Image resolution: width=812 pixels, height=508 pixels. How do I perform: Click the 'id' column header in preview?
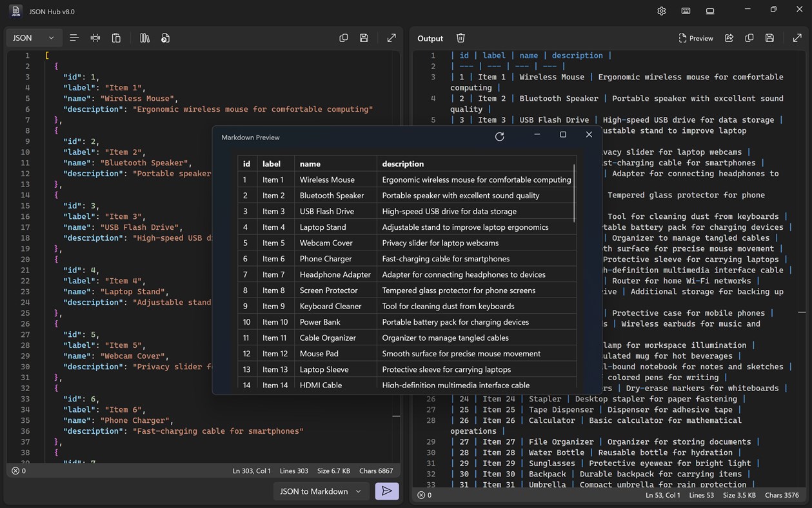(246, 164)
